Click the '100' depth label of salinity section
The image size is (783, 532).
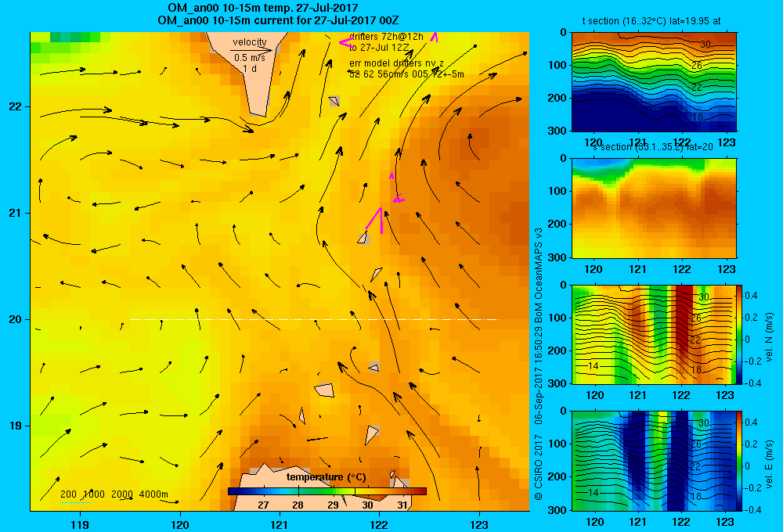tap(558, 191)
